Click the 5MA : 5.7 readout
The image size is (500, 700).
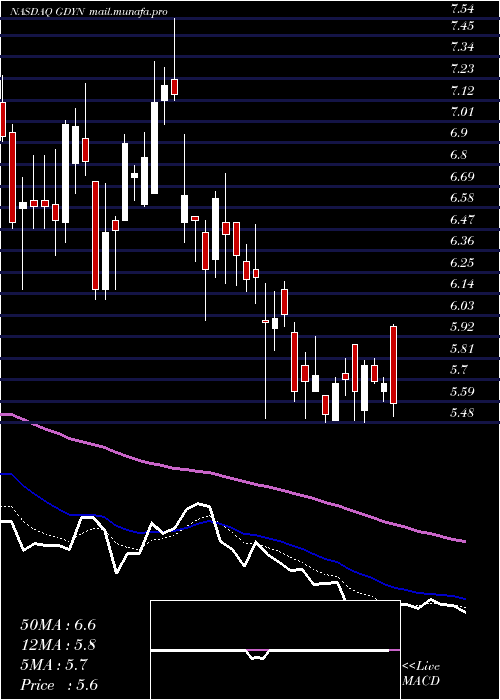coord(54,665)
